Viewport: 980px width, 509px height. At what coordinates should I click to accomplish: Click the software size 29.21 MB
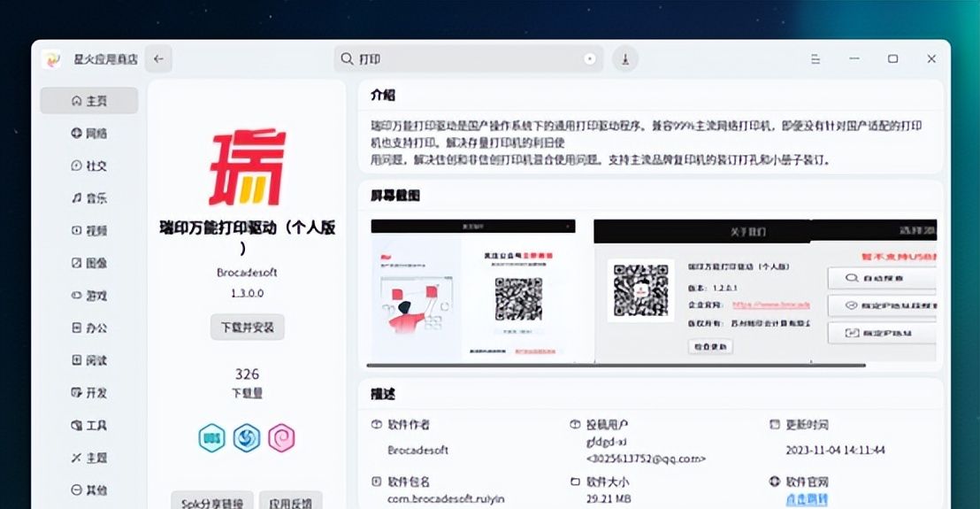[x=609, y=499]
